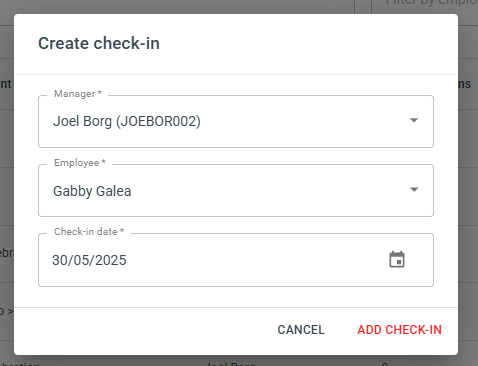Expand the Employee dropdown arrow
This screenshot has height=366, width=478.
pos(414,190)
